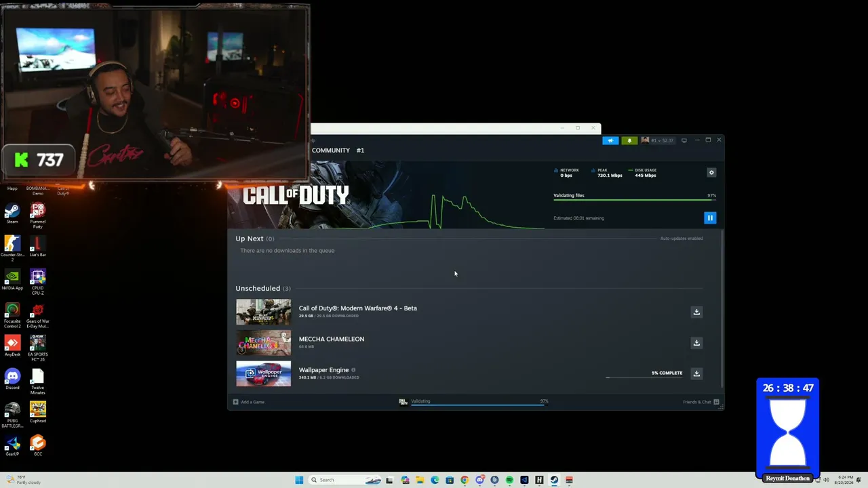Open Focusrite Control 2 desktop shortcut
The width and height of the screenshot is (868, 488).
point(12,315)
